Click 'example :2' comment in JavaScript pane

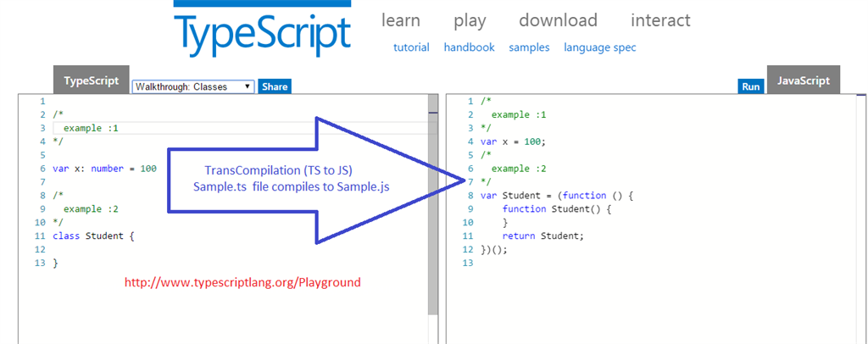[x=519, y=169]
